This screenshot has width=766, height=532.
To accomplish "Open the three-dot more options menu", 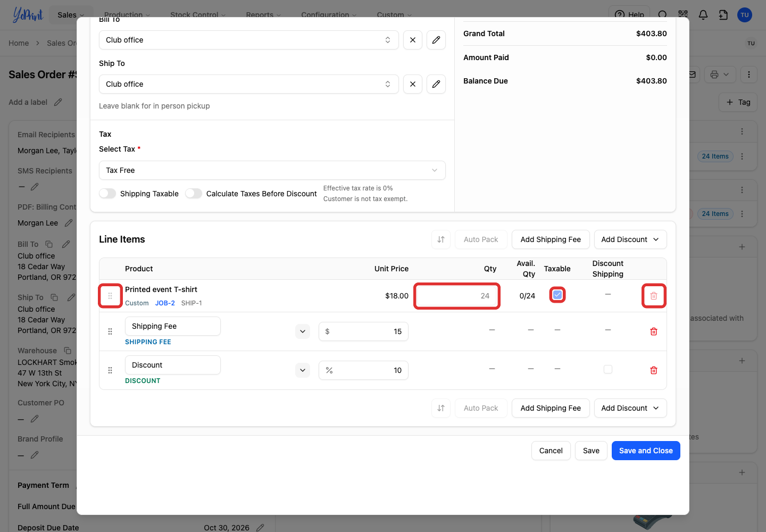I will (749, 74).
